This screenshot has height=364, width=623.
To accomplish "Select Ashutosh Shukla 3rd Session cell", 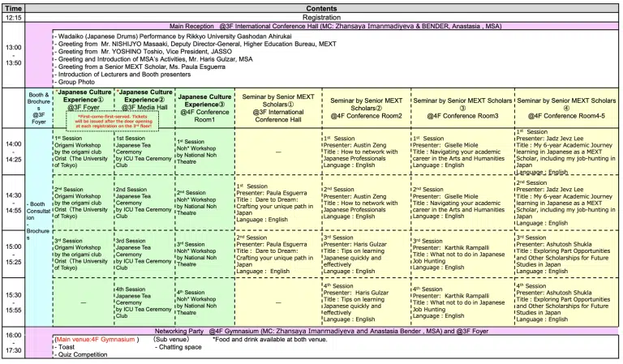I will [x=566, y=255].
